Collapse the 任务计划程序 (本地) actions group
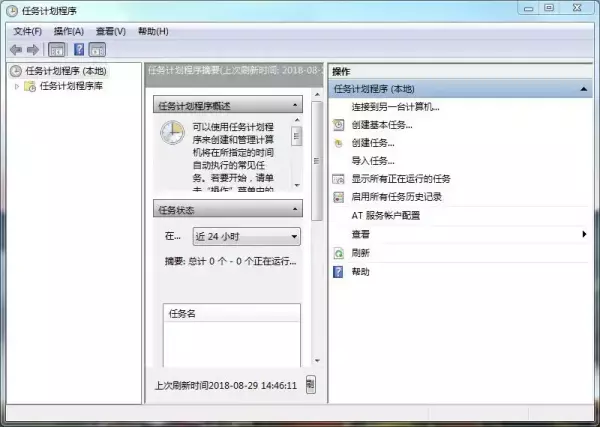Screen dimensions: 600x427 tap(584, 89)
